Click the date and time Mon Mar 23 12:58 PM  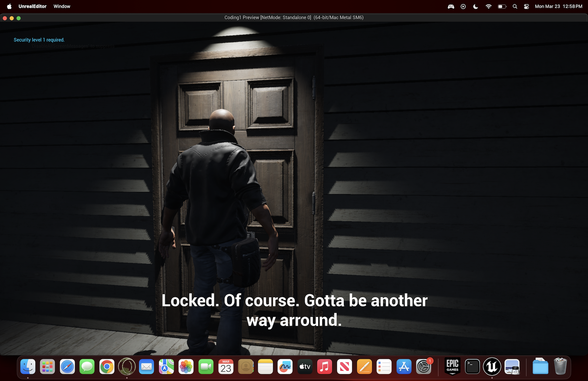559,6
